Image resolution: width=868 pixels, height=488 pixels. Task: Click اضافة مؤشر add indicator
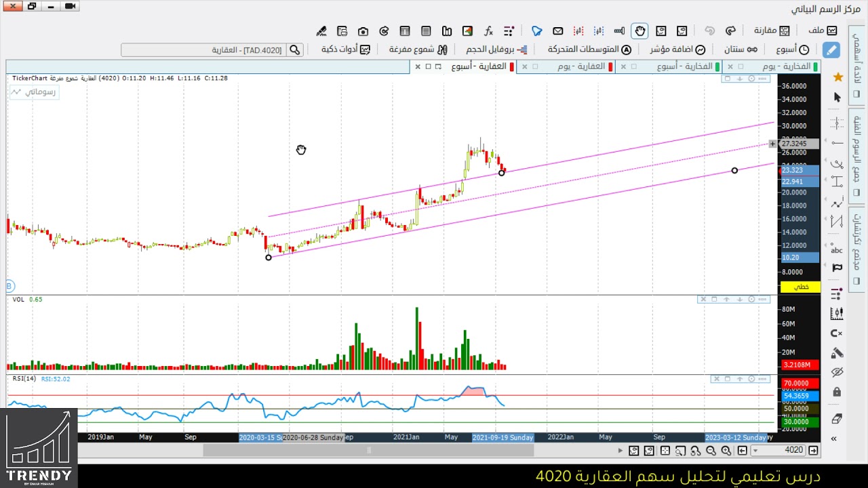(x=677, y=49)
